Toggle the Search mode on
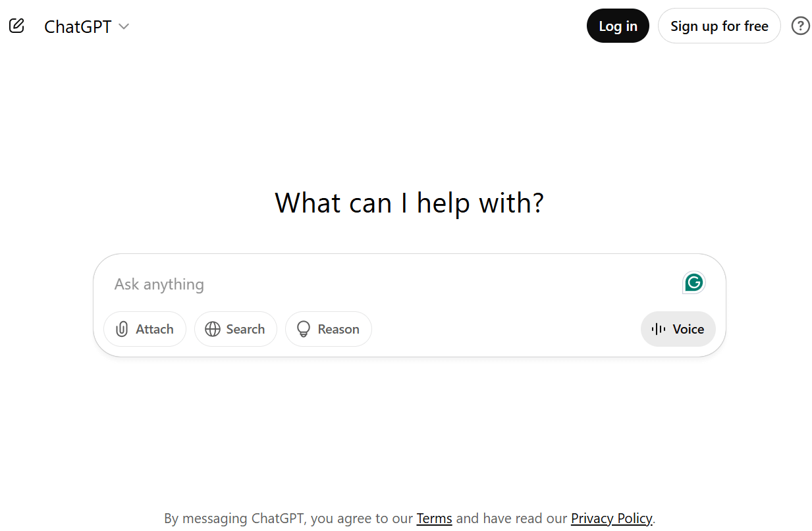The height and width of the screenshot is (531, 812). (235, 329)
